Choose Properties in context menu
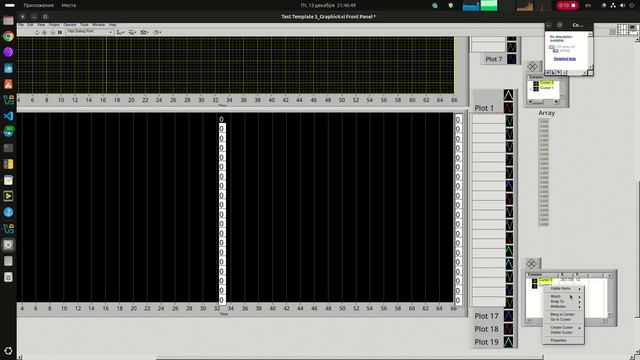Image resolution: width=640 pixels, height=360 pixels. pos(563,340)
